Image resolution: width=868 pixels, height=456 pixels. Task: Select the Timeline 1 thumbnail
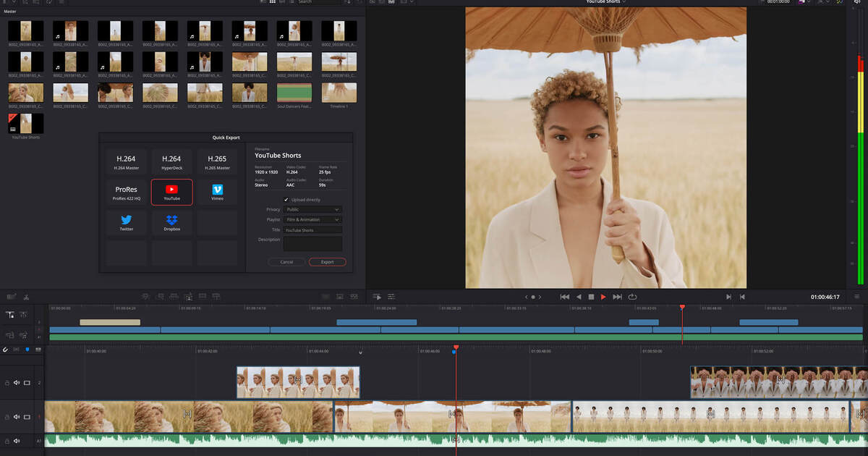click(339, 93)
